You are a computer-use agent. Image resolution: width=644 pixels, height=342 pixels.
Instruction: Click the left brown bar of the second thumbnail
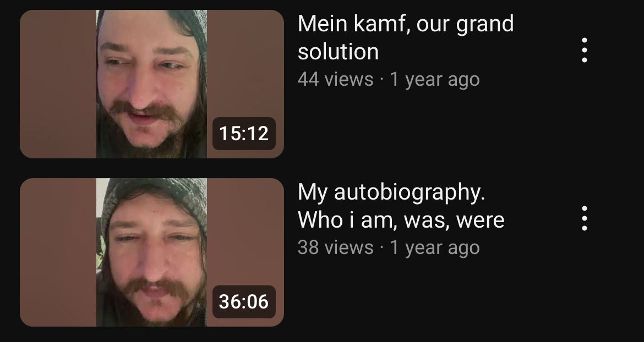(x=58, y=252)
